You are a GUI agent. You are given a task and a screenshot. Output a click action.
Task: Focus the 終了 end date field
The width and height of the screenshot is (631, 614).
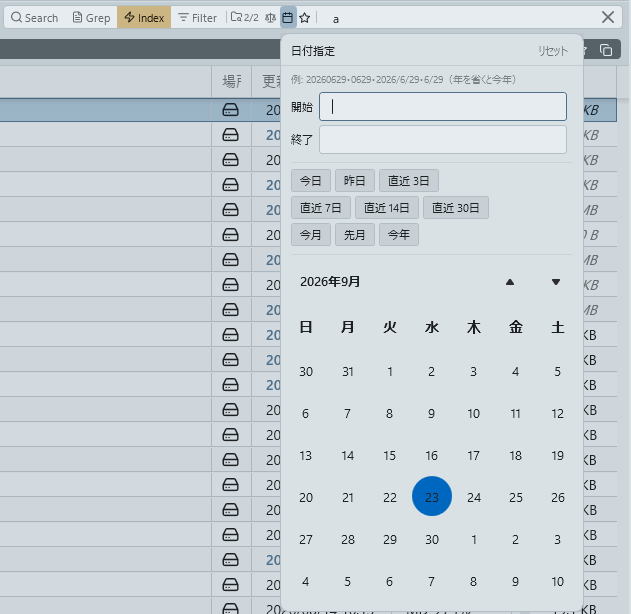(443, 140)
